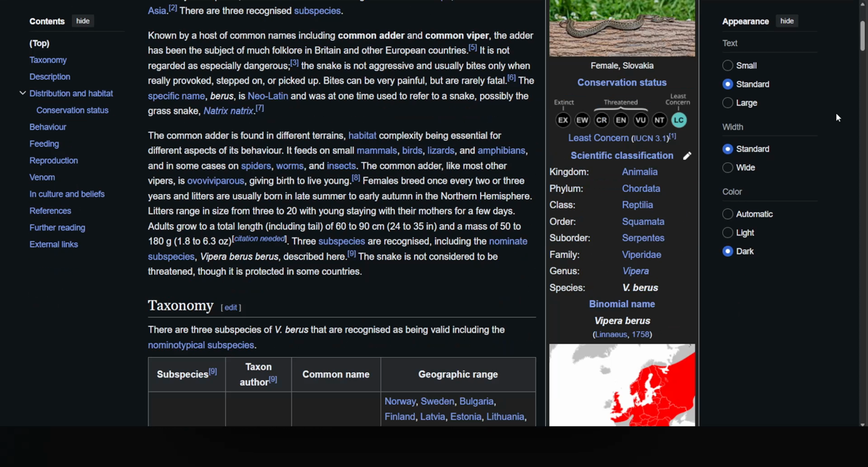
Task: Select Wide width option
Action: click(x=728, y=168)
